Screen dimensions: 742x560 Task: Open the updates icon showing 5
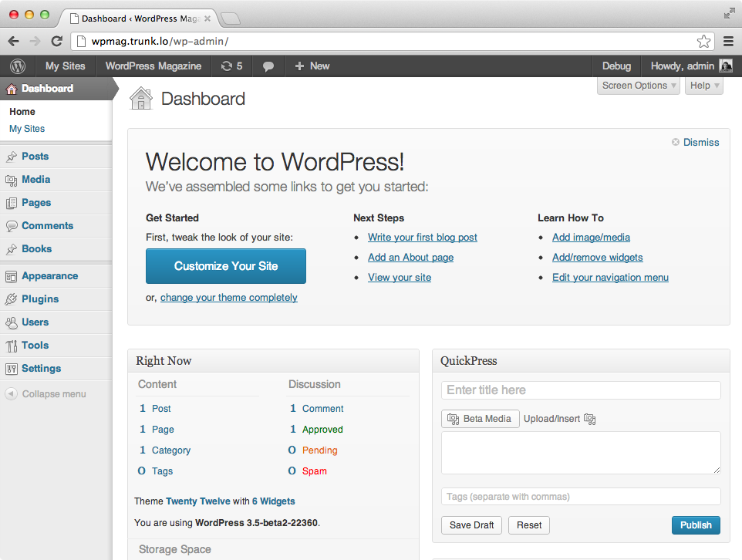(231, 66)
